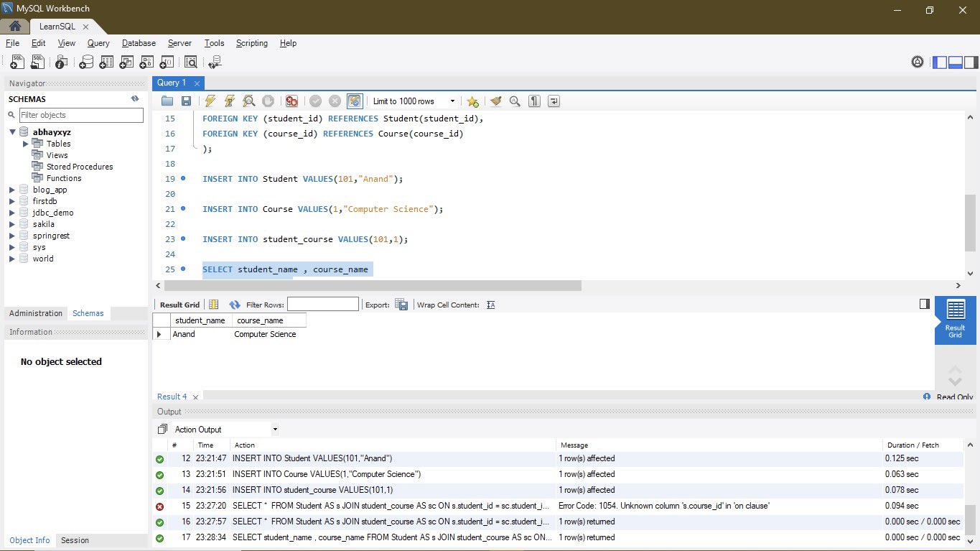Switch to the Administration tab
This screenshot has height=551, width=980.
tap(36, 313)
